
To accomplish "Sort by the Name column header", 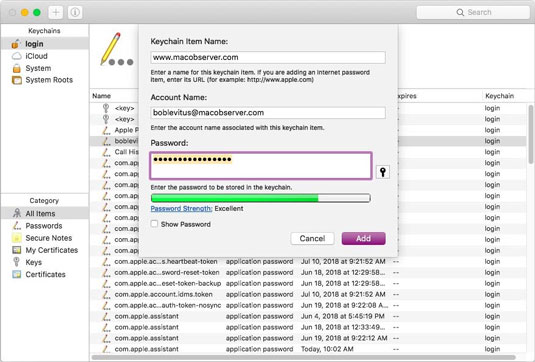I will (102, 96).
